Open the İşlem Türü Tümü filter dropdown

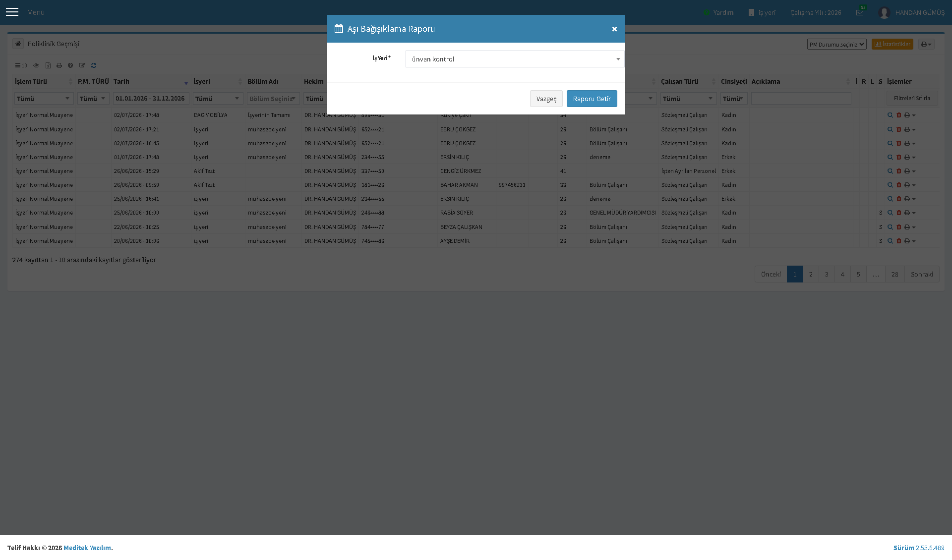pos(44,99)
